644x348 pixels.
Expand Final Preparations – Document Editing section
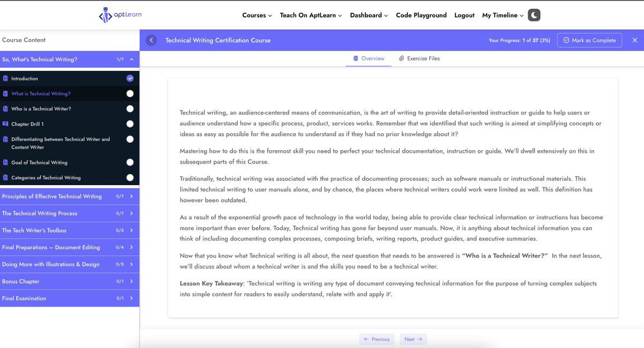[70, 247]
